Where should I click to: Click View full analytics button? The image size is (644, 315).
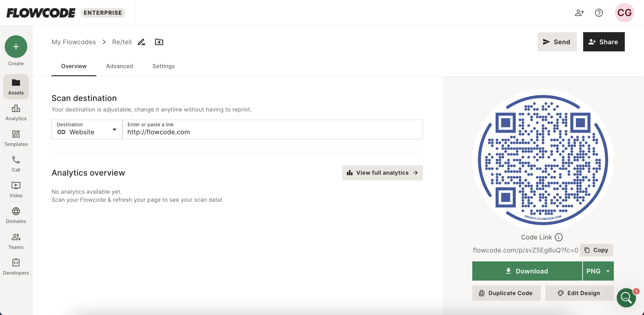[382, 173]
